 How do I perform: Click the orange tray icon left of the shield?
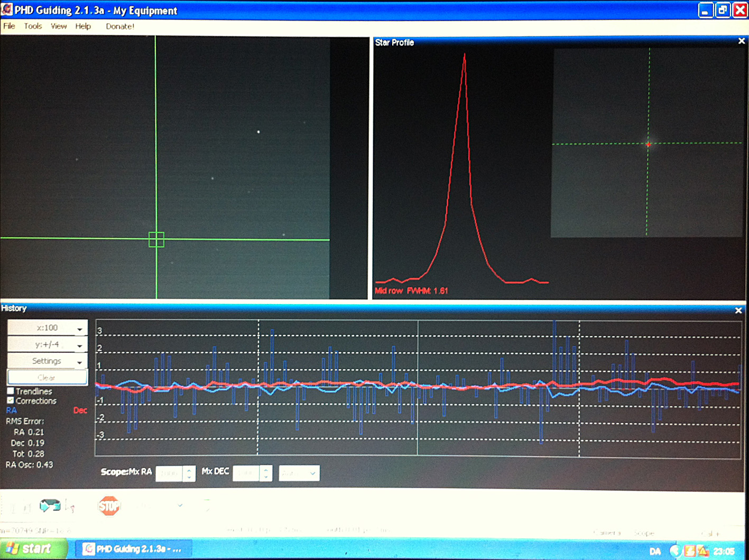689,551
